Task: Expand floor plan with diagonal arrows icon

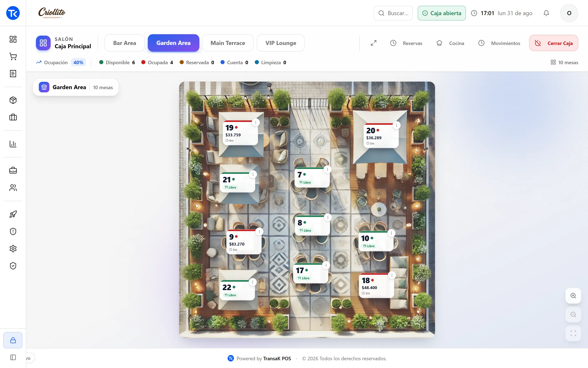Action: click(373, 43)
